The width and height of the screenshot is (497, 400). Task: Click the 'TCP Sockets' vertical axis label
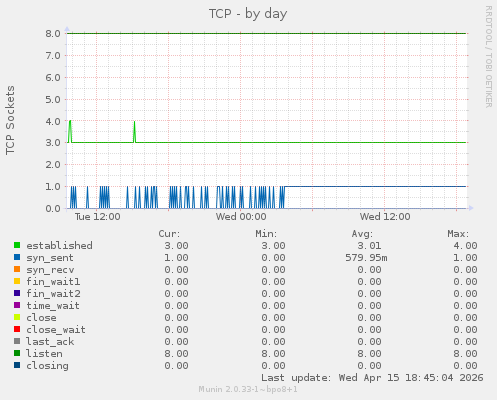(11, 120)
